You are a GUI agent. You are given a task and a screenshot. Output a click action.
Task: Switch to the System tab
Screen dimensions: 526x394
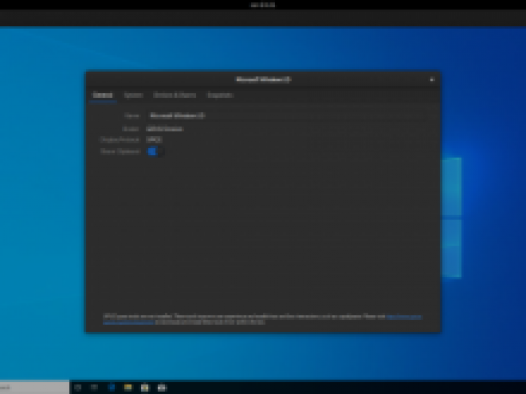coord(133,95)
